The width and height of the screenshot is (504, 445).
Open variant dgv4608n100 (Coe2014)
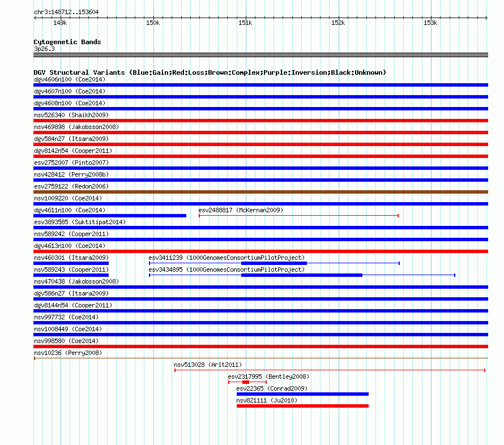[70, 103]
